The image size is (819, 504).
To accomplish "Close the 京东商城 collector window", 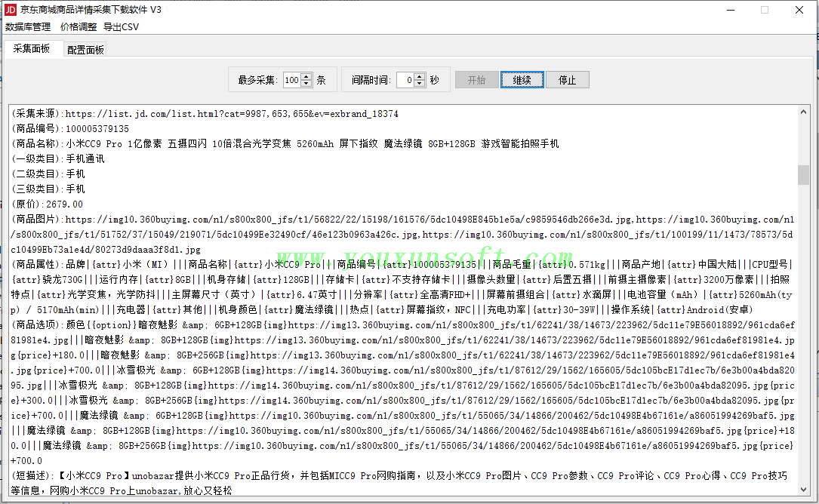I will [x=799, y=10].
